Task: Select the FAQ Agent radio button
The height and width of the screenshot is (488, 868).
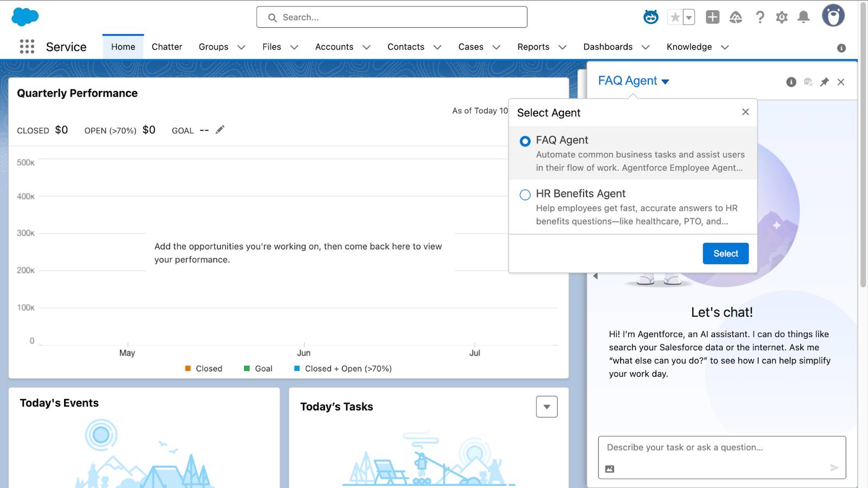Action: [525, 141]
